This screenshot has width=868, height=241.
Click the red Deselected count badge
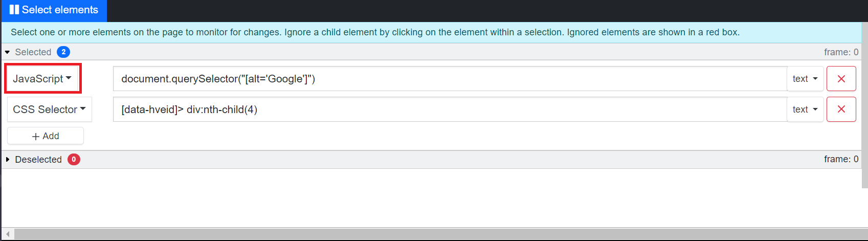pos(74,160)
